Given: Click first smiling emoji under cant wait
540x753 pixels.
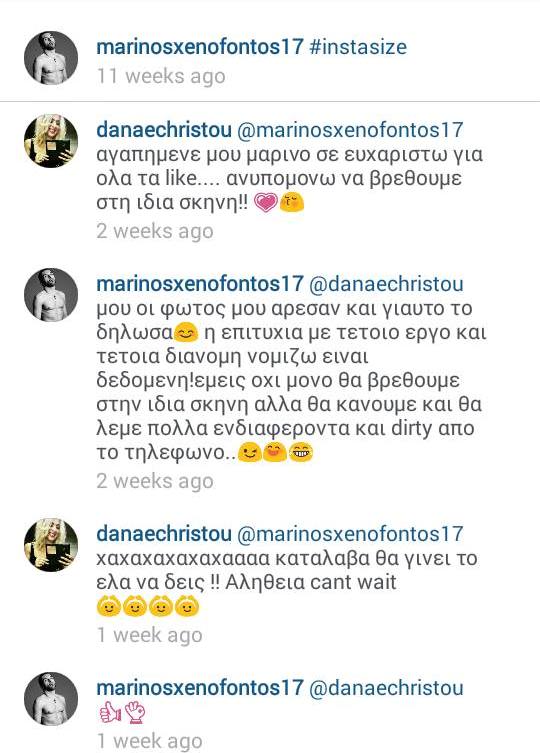Looking at the screenshot, I should (x=109, y=606).
